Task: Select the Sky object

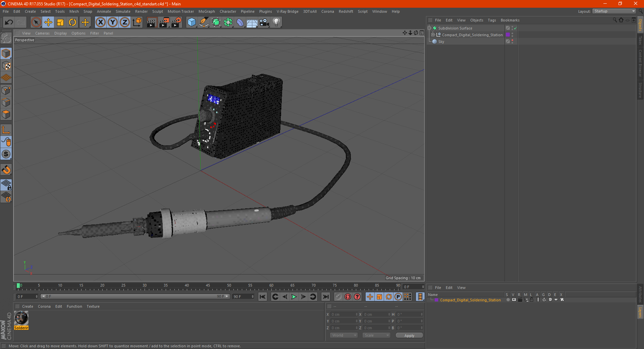Action: (x=441, y=42)
